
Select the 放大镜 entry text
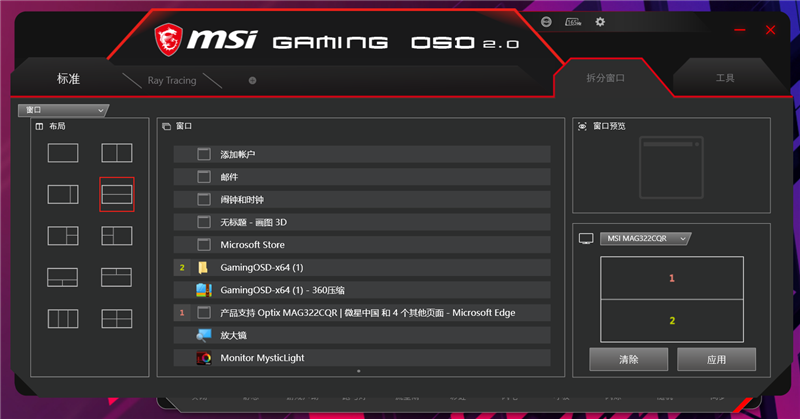coord(233,335)
